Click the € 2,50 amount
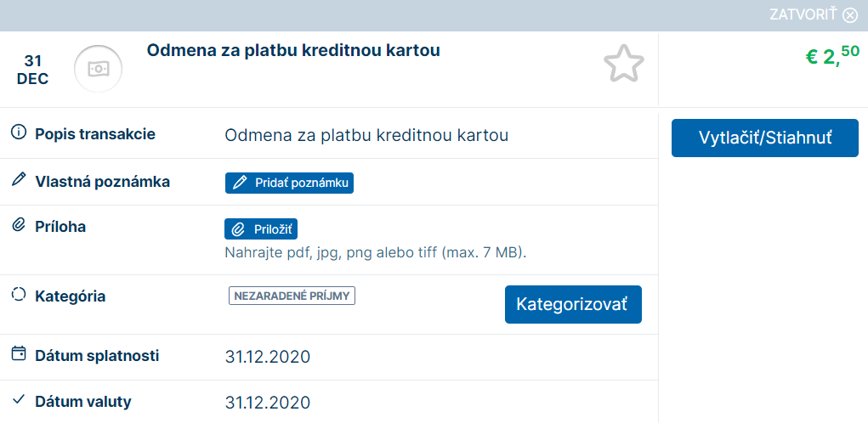Screen dimensions: 868x423 point(831,57)
